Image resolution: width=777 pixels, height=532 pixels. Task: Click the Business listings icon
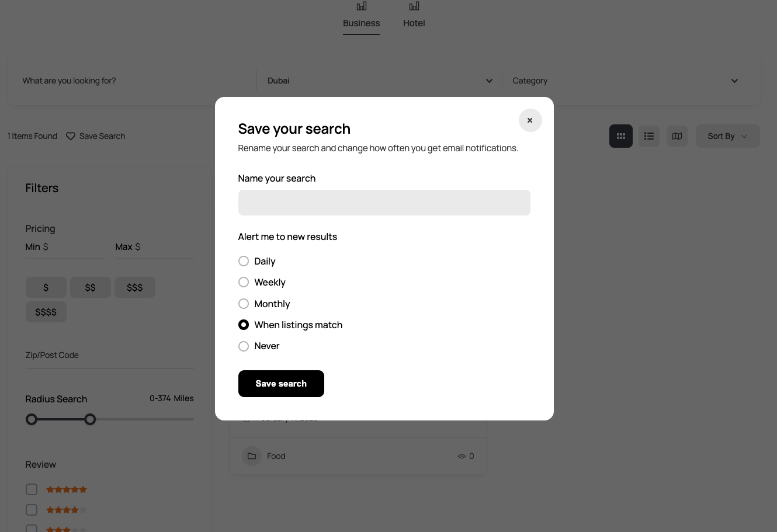(x=361, y=6)
